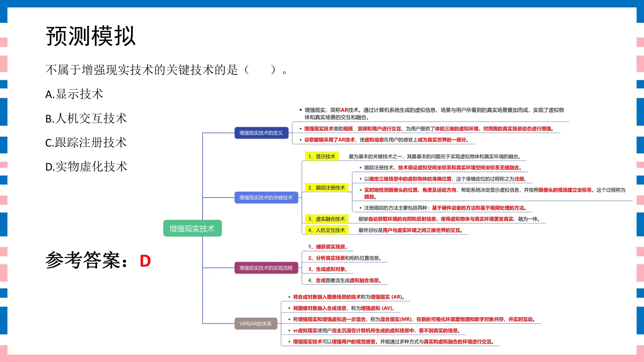Click the bullet starting 增强现实，简称AR技术
This screenshot has width=644, height=362.
click(x=434, y=114)
